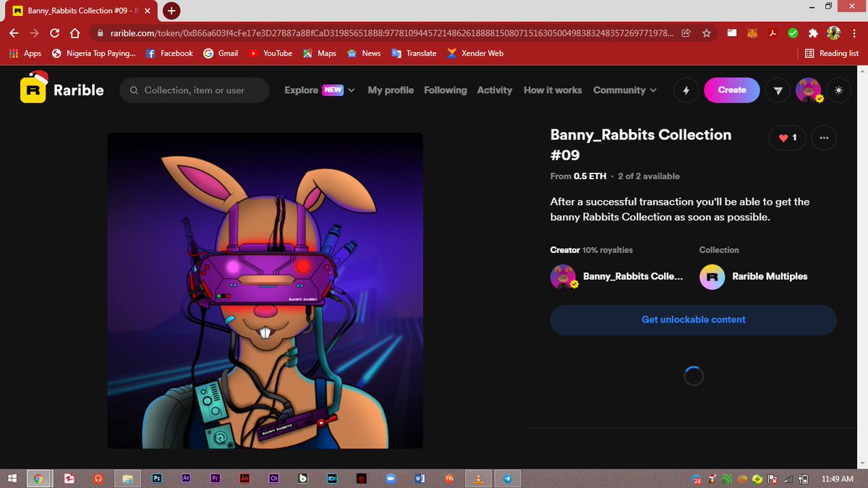Image resolution: width=868 pixels, height=488 pixels.
Task: Open the Chrome profile avatar
Action: (834, 33)
